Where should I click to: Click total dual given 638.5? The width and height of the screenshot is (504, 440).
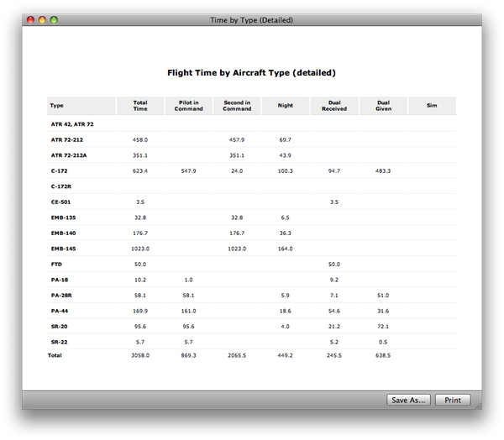point(383,355)
